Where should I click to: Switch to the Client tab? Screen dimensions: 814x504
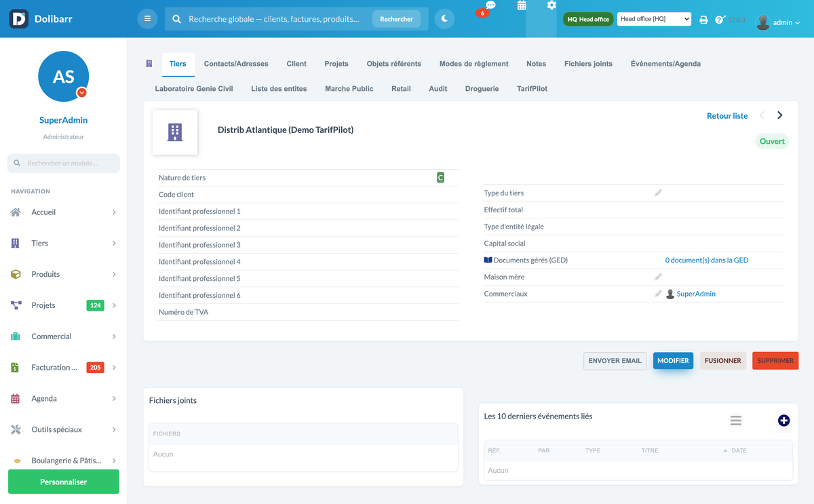[296, 64]
